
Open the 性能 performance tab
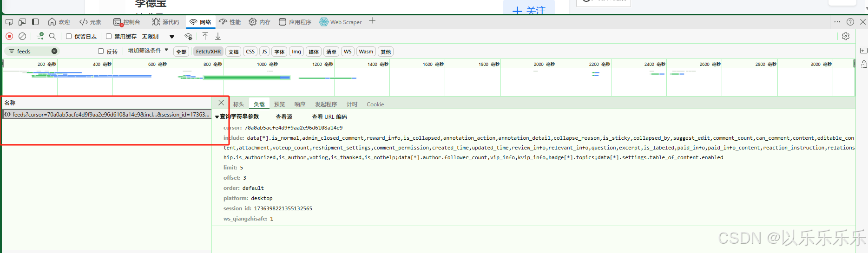[x=230, y=22]
